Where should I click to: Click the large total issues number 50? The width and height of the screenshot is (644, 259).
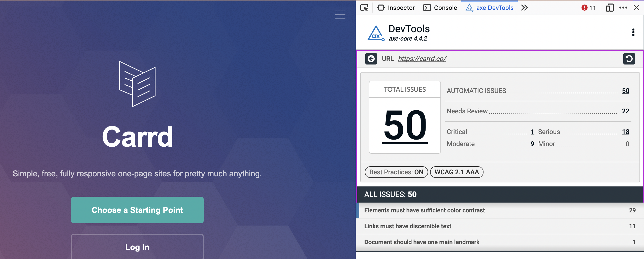point(405,126)
